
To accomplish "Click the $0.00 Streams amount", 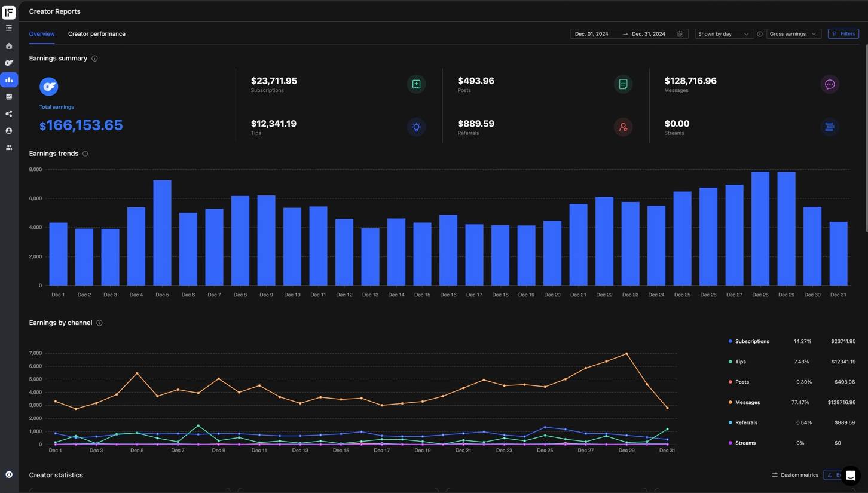I will tap(677, 124).
